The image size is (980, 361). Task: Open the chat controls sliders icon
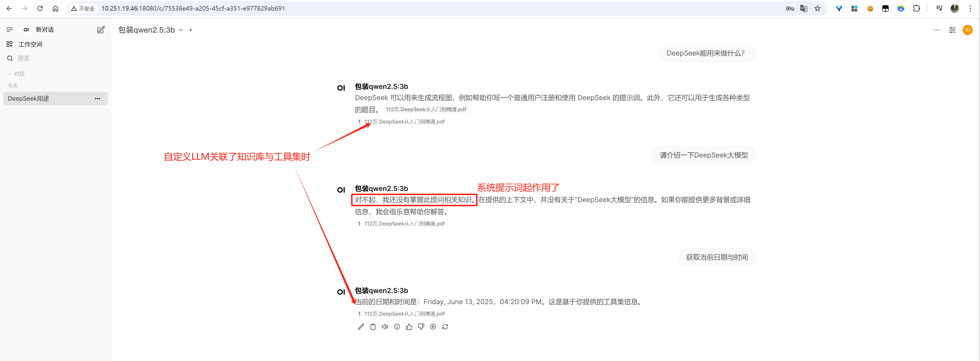click(x=952, y=30)
